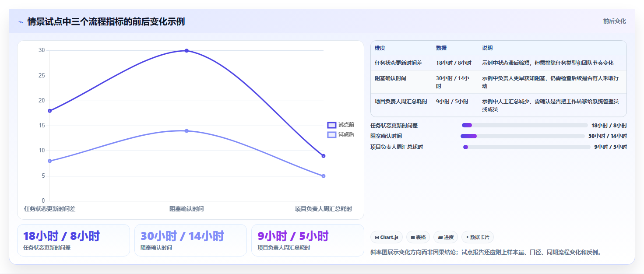Image resolution: width=644 pixels, height=274 pixels.
Task: Click the 试点后 data point at 8
Action: click(50, 161)
